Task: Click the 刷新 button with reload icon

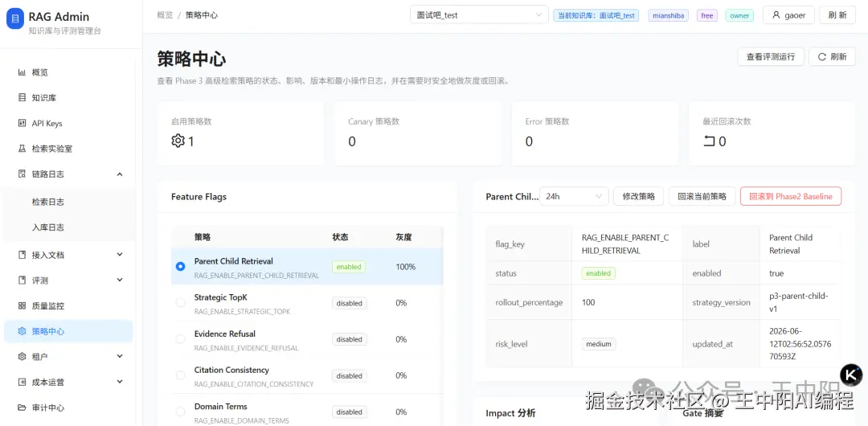Action: tap(832, 56)
